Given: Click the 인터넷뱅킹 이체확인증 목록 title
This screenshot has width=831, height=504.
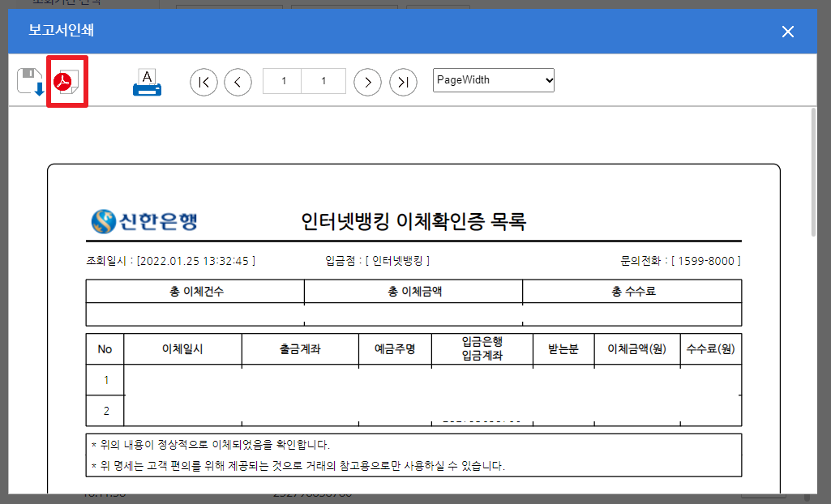Looking at the screenshot, I should tap(413, 220).
